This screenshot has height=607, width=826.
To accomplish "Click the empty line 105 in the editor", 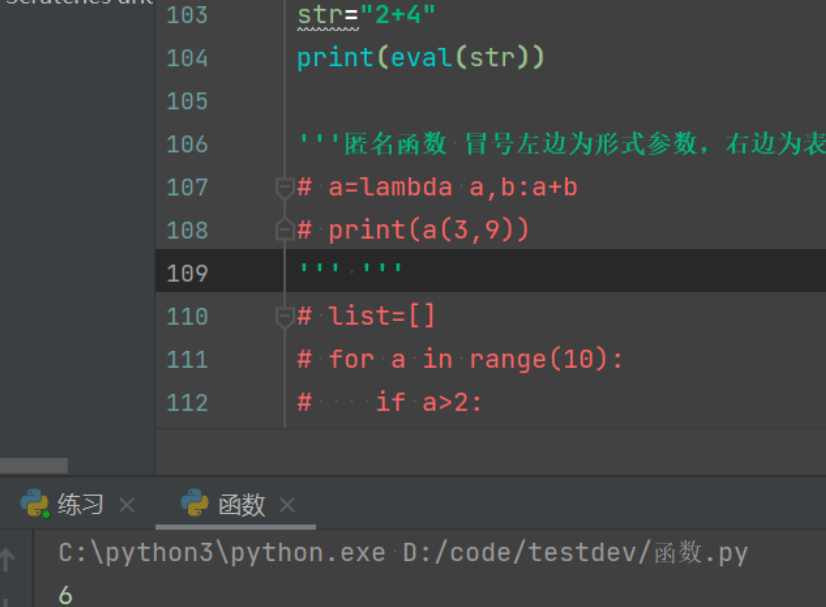I will point(500,101).
